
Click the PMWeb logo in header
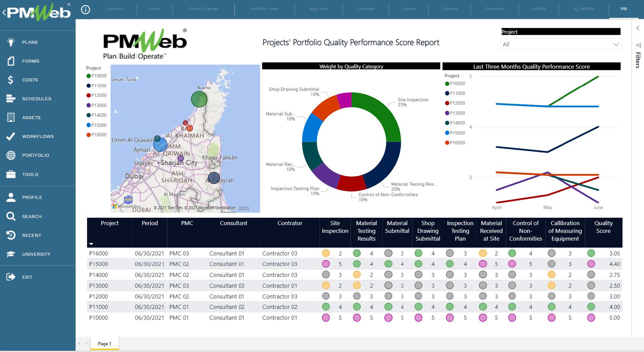click(39, 12)
